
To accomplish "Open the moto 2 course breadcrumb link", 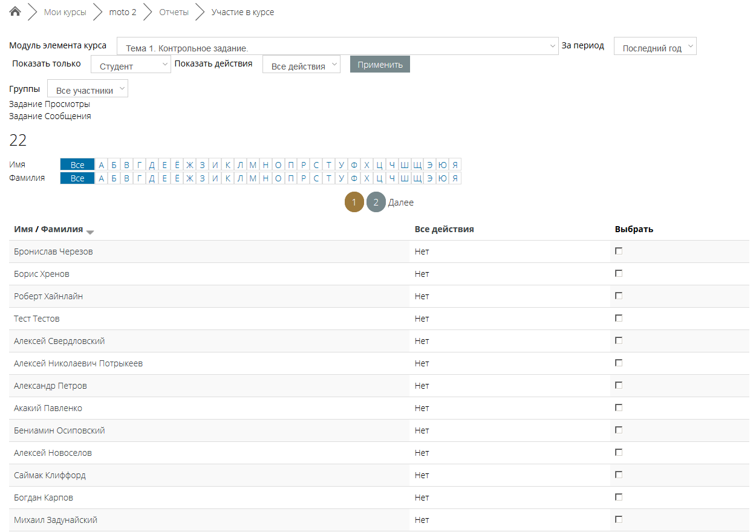I will point(122,12).
